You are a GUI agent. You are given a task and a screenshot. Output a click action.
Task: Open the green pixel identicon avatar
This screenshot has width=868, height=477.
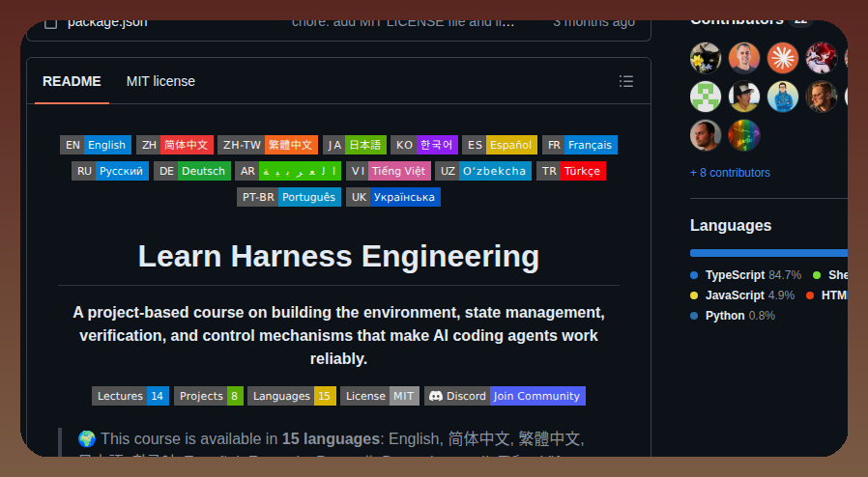tap(706, 97)
